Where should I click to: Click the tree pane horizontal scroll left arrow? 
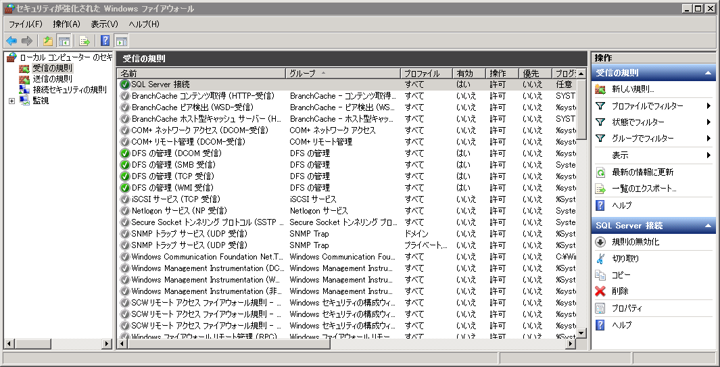click(x=9, y=344)
